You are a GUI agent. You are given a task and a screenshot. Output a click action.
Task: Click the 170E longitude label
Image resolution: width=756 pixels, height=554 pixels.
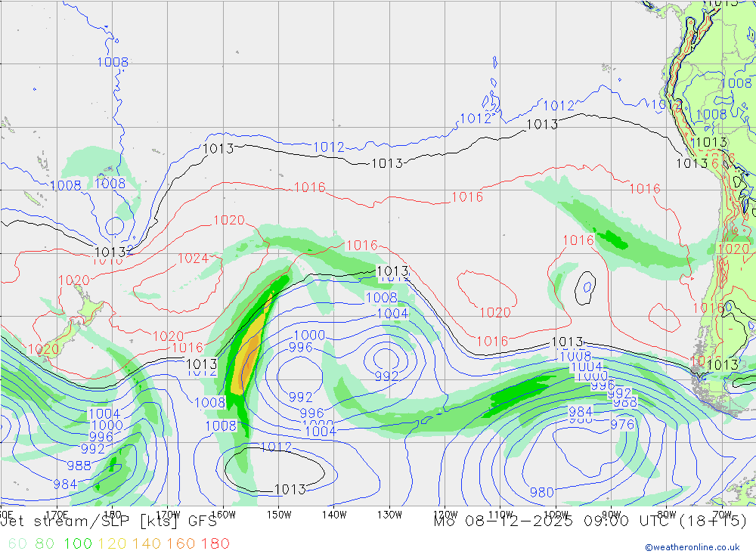point(57,515)
